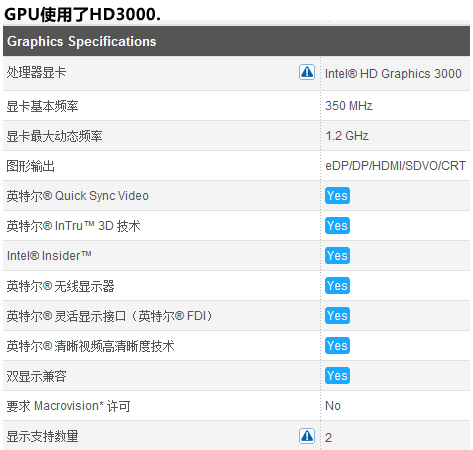473x450 pixels.
Task: Click the 1.2 GHz max dynamic frequency value
Action: click(x=347, y=136)
